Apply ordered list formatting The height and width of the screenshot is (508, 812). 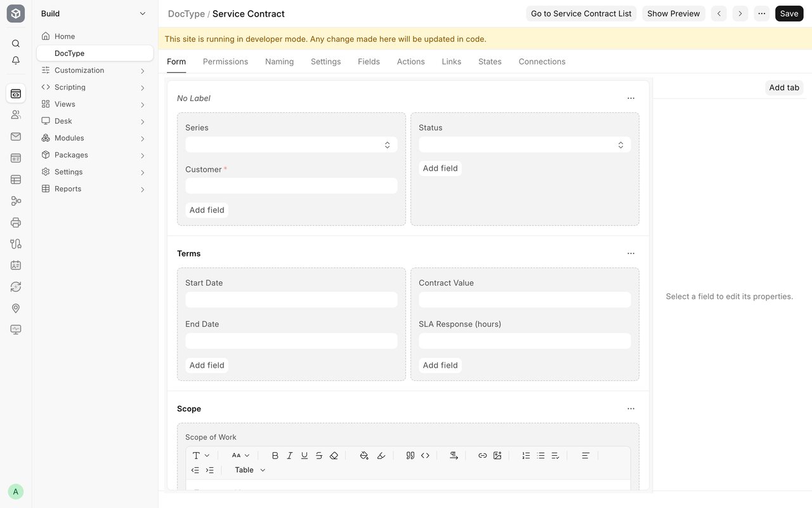tap(526, 455)
